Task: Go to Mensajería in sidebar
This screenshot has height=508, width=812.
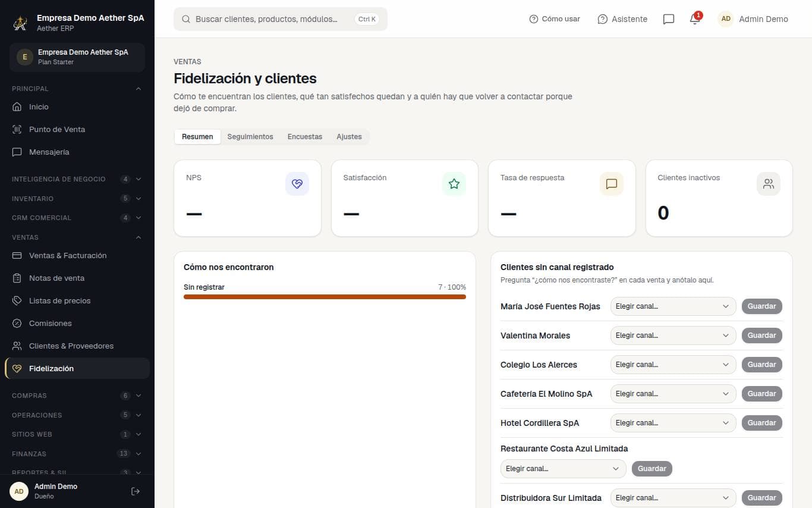Action: 77,152
